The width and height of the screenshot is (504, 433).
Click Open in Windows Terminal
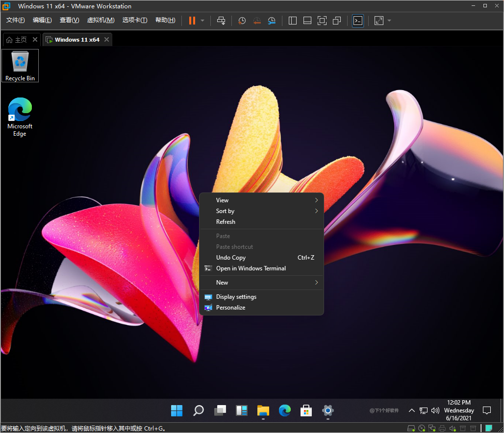[x=251, y=268]
